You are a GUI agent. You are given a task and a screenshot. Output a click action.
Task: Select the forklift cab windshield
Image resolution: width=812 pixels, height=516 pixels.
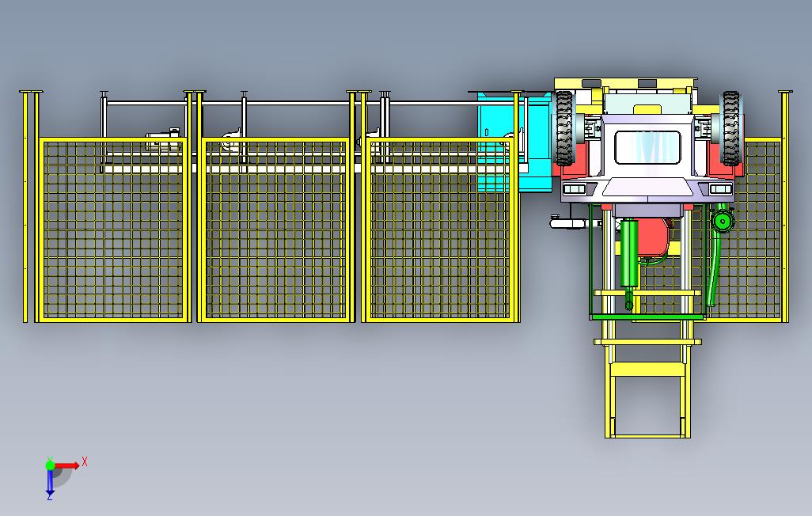pos(647,147)
